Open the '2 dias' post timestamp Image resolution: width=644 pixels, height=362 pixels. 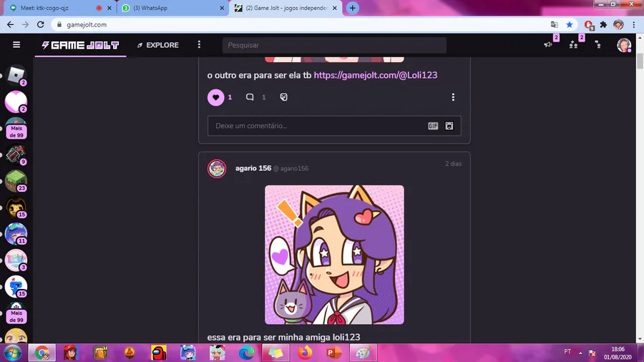pos(454,164)
